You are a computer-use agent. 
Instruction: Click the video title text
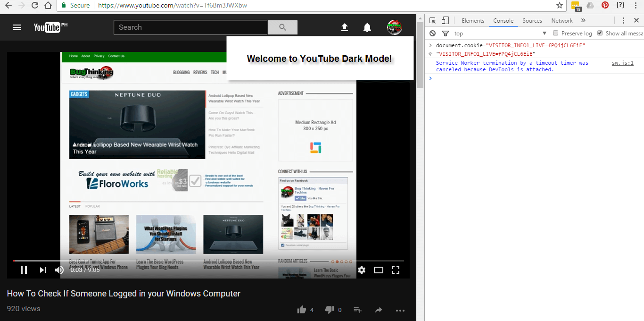pos(124,294)
